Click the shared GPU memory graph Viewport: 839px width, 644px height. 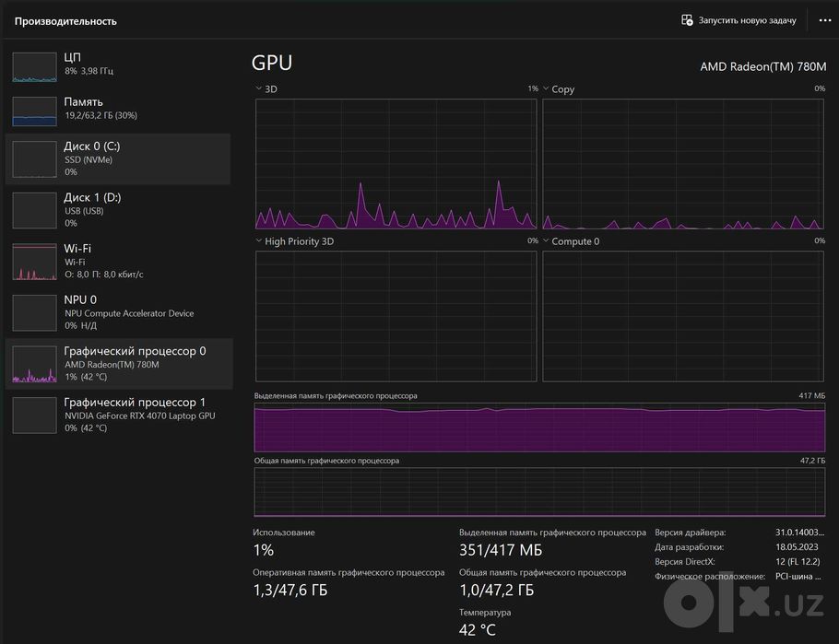(540, 492)
